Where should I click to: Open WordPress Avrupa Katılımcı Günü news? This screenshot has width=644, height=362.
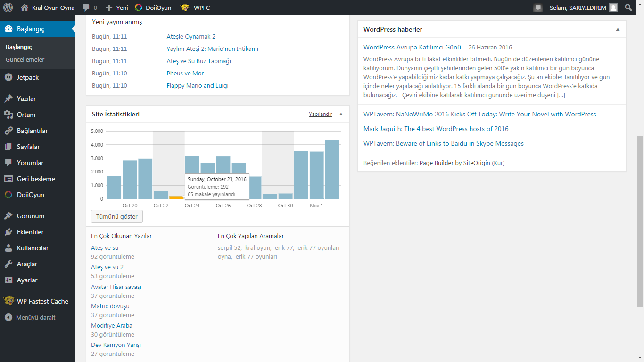tap(412, 47)
